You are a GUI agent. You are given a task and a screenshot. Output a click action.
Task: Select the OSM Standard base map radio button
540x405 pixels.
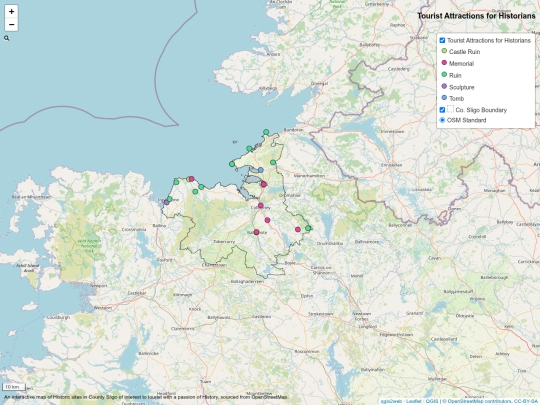pyautogui.click(x=442, y=120)
